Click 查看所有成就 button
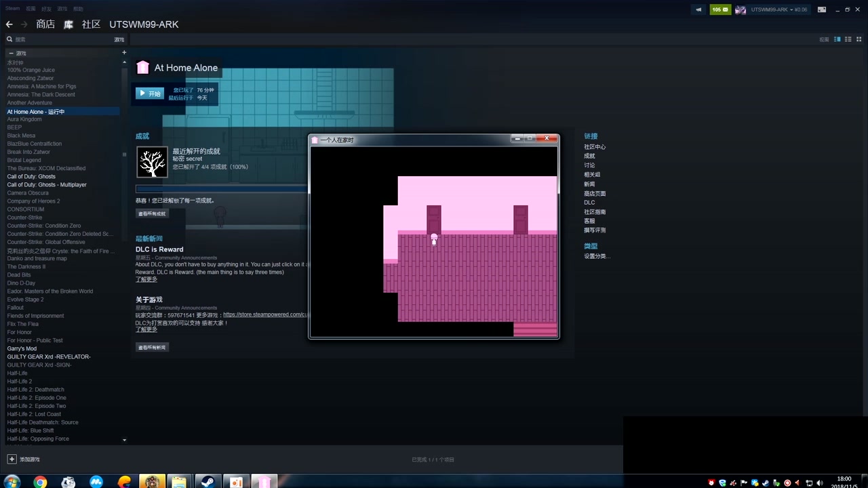The width and height of the screenshot is (868, 488). [152, 213]
